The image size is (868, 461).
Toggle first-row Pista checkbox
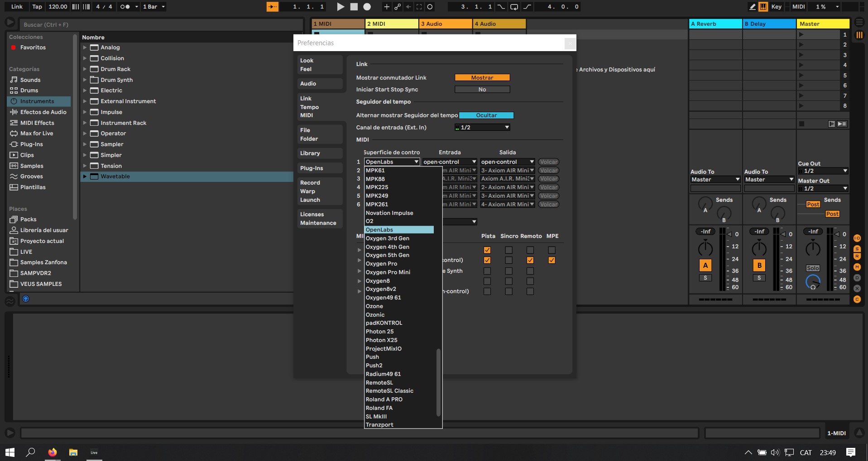point(487,250)
